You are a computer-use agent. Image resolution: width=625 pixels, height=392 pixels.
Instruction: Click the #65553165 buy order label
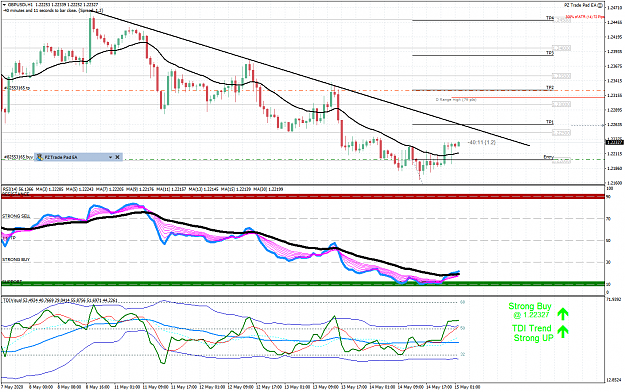tap(18, 158)
